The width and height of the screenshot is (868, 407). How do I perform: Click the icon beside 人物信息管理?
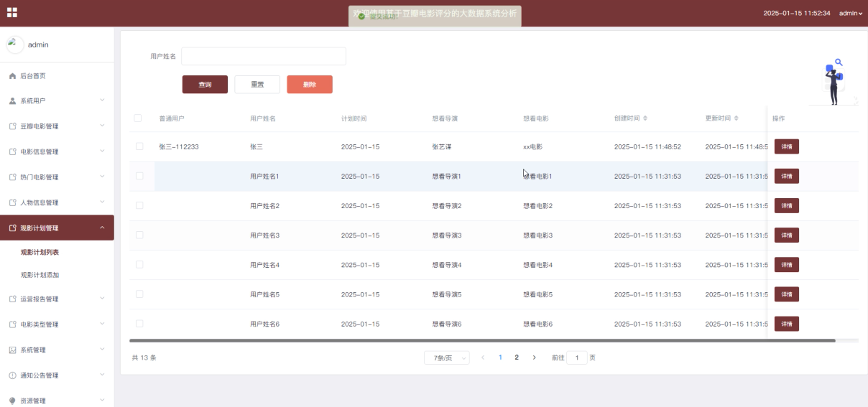[12, 203]
